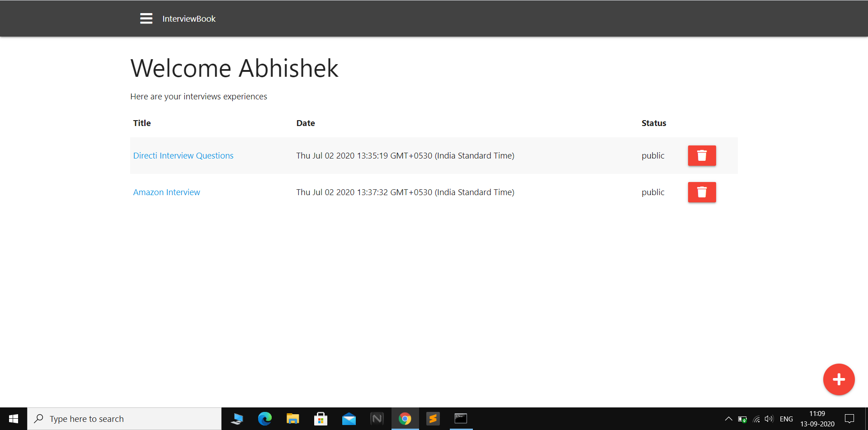Show hidden system tray icons
This screenshot has height=430, width=868.
728,419
